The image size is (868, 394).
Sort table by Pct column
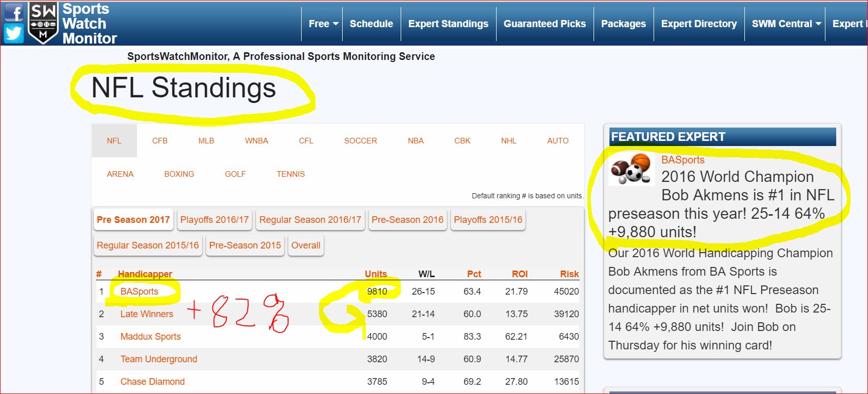click(x=474, y=274)
